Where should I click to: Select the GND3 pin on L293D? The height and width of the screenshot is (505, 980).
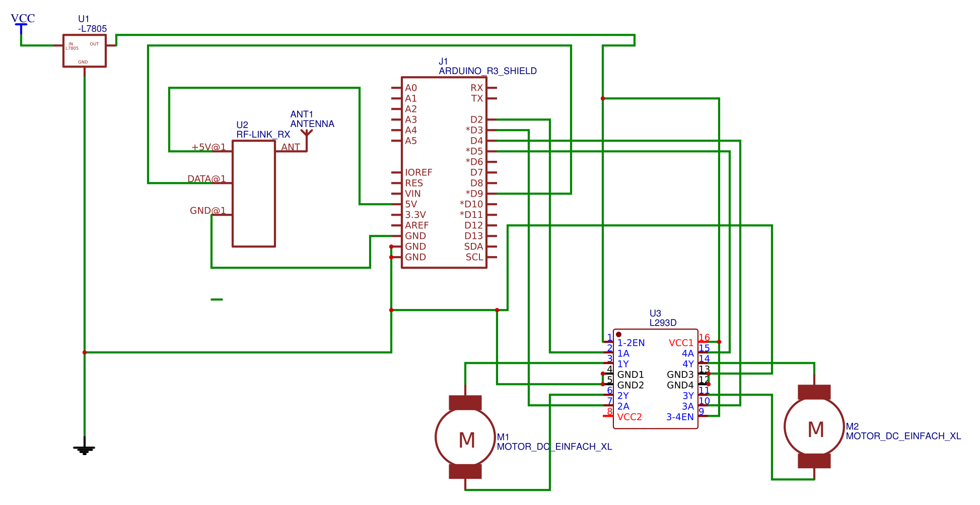coord(680,374)
